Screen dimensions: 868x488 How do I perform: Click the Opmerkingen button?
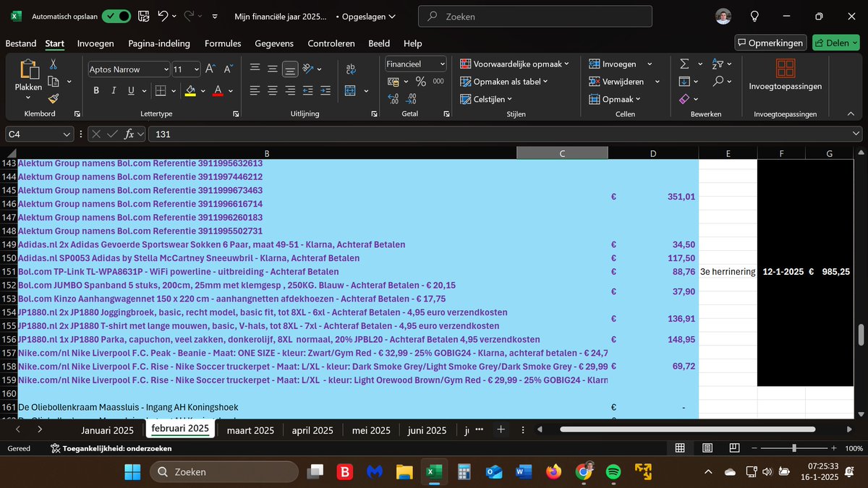(x=770, y=43)
